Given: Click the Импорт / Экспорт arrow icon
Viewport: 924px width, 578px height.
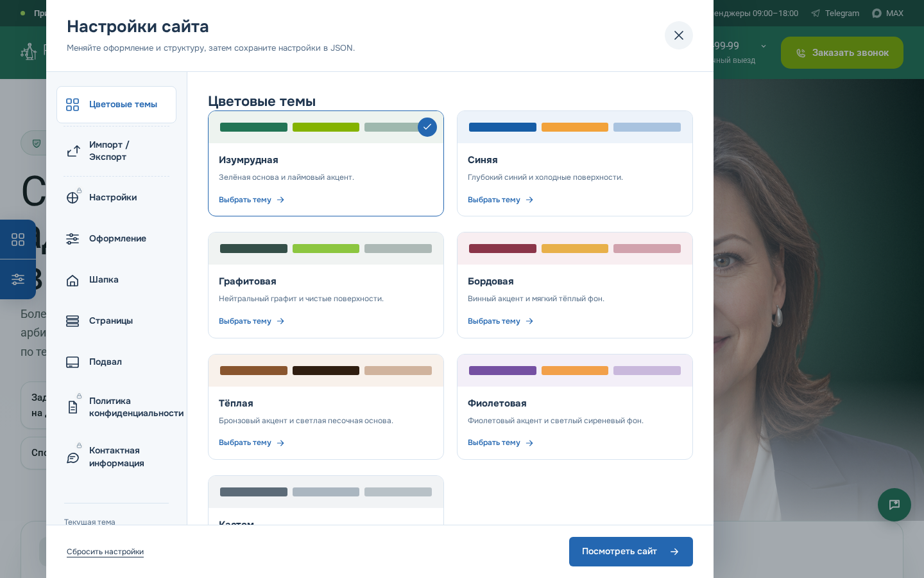Looking at the screenshot, I should (73, 151).
